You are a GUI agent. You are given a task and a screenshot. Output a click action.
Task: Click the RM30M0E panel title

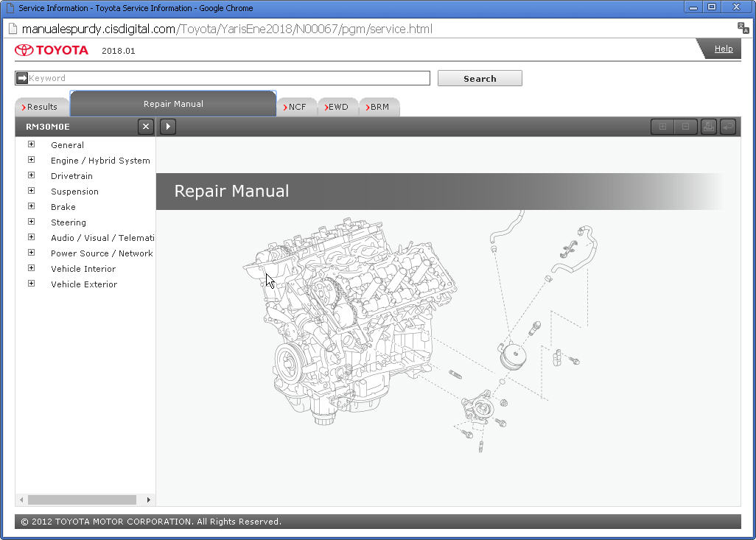pyautogui.click(x=48, y=127)
